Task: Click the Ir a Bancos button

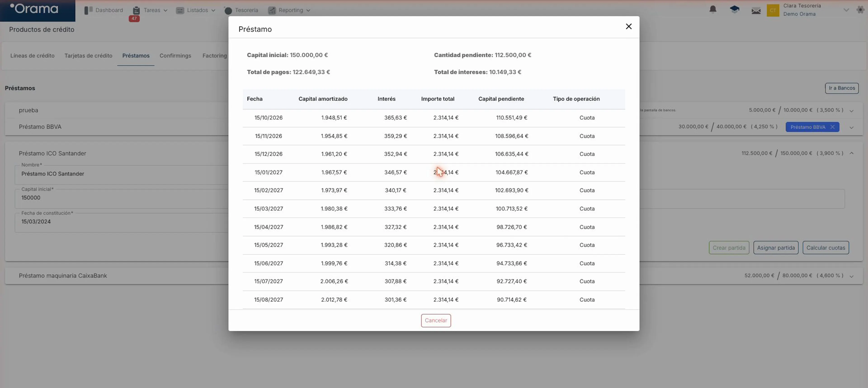Action: [x=842, y=88]
